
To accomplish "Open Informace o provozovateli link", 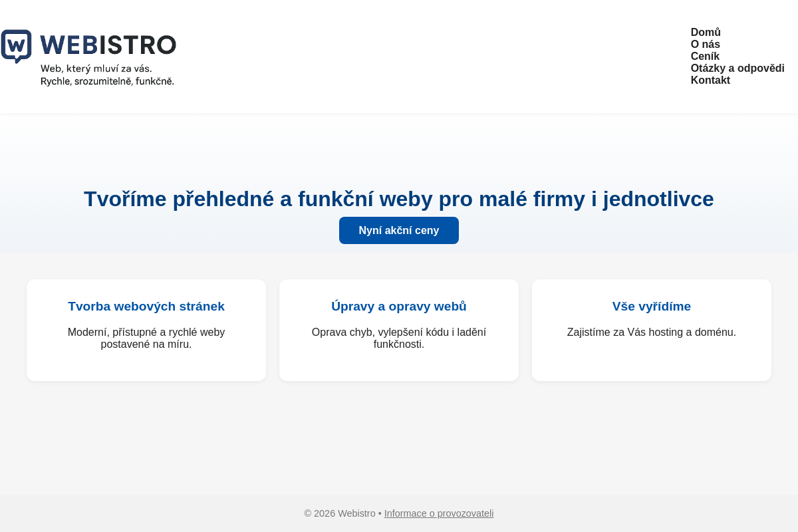I will coord(438,513).
